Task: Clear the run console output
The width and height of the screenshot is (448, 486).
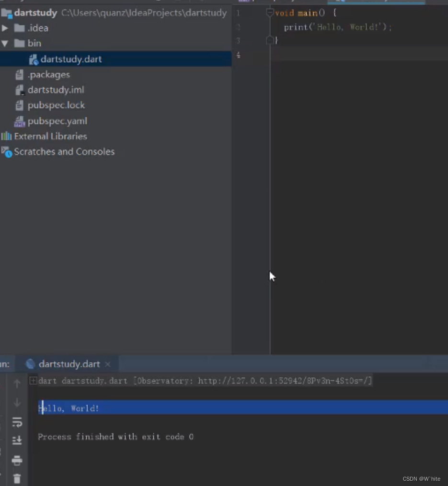Action: [17, 478]
